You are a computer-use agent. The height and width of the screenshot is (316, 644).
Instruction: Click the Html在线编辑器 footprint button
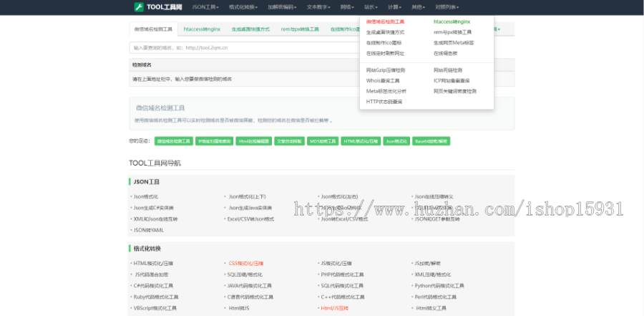(254, 141)
